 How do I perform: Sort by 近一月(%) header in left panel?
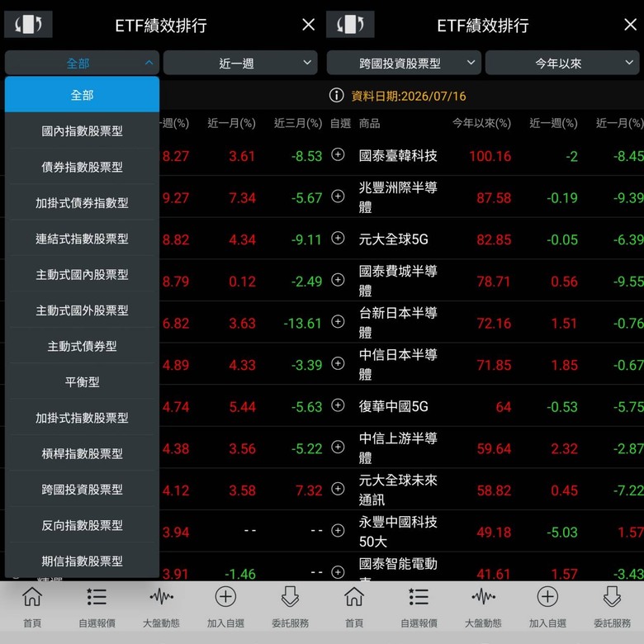231,123
